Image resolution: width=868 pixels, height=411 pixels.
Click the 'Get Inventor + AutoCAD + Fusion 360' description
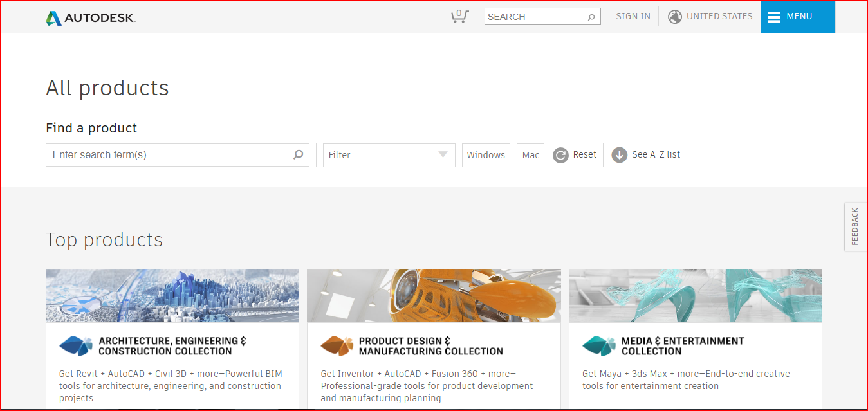427,386
